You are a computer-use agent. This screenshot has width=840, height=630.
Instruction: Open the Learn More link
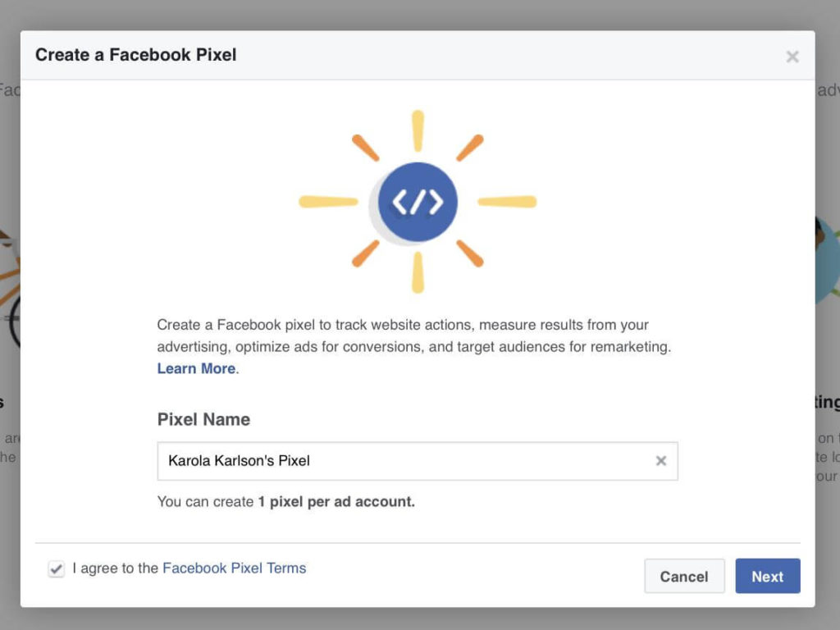194,368
